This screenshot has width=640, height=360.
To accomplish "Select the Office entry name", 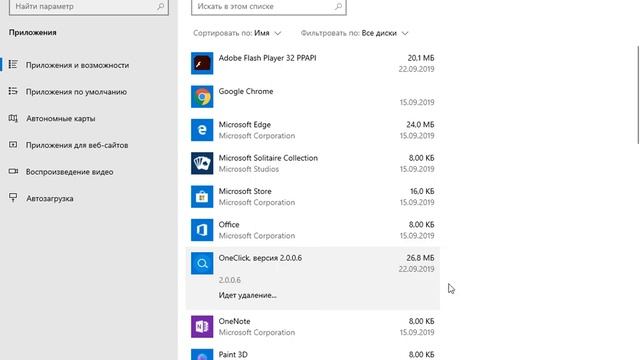I will click(x=229, y=224).
